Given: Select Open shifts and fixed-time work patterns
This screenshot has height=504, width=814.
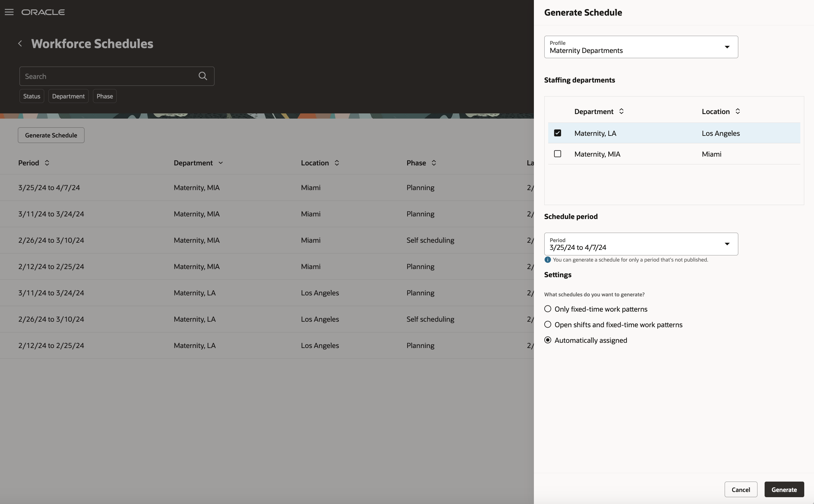Looking at the screenshot, I should (x=548, y=325).
